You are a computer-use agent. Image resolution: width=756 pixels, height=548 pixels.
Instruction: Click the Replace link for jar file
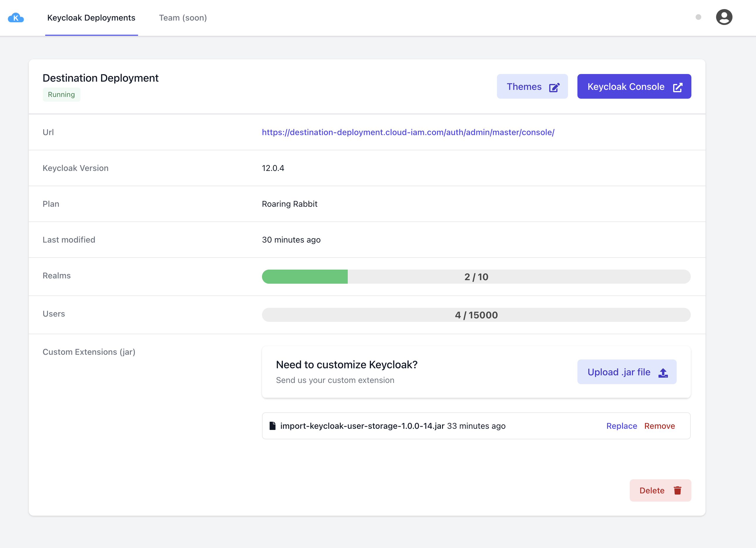coord(621,425)
